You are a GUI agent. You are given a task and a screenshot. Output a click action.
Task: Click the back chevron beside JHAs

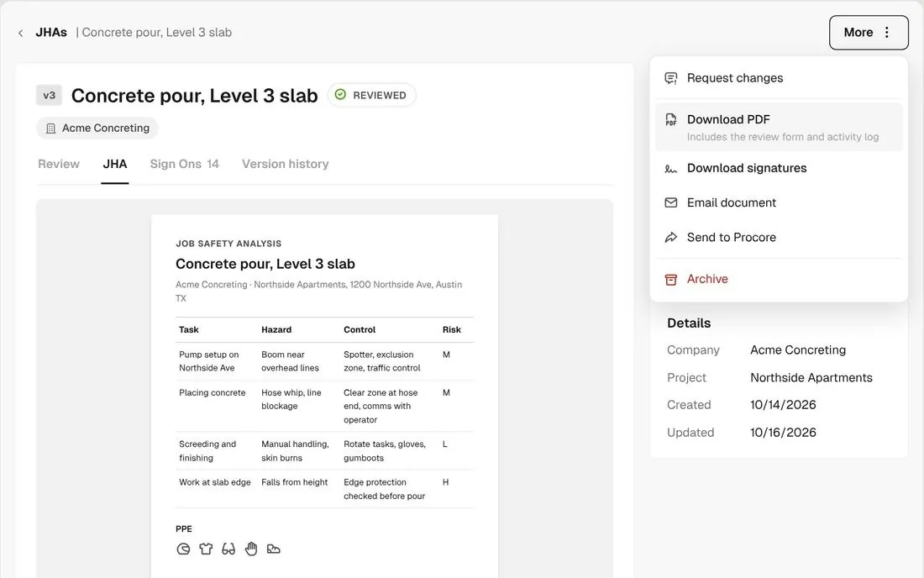[x=21, y=33]
